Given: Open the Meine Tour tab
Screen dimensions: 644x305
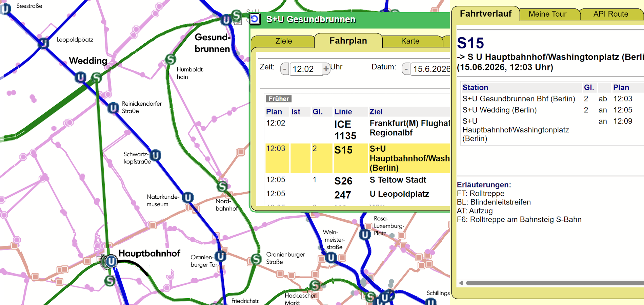Looking at the screenshot, I should pos(547,14).
